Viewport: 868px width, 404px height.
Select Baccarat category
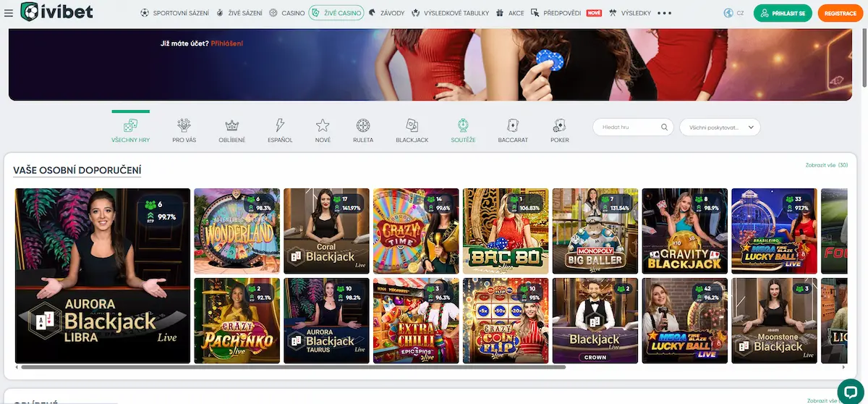[513, 130]
